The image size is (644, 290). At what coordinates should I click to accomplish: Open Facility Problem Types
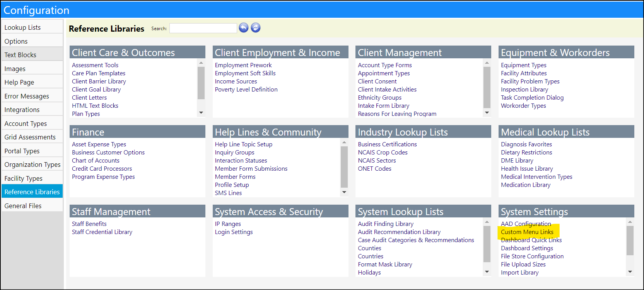point(530,81)
